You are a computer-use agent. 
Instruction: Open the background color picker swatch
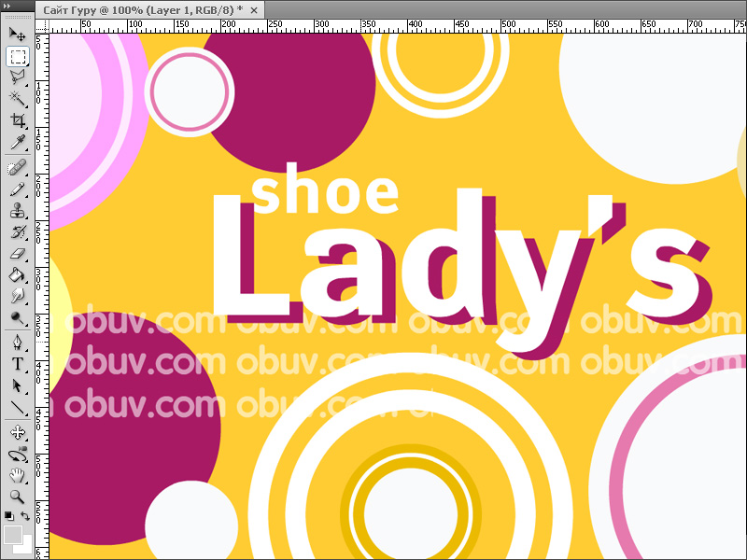(x=27, y=548)
